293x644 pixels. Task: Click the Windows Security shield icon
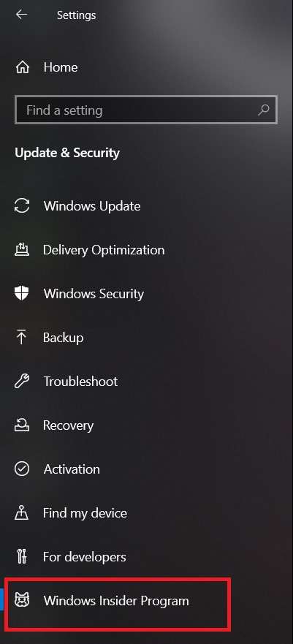[22, 294]
